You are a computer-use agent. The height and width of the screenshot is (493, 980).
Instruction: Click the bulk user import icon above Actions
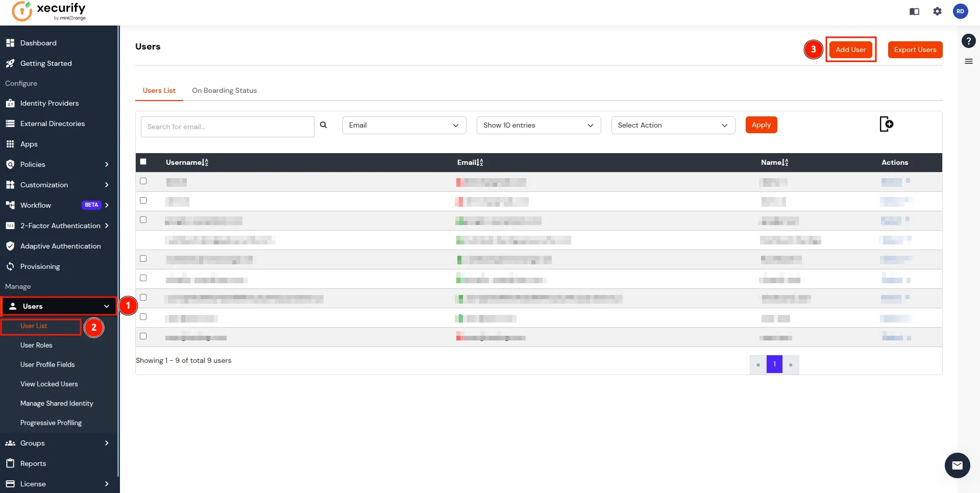coord(886,124)
